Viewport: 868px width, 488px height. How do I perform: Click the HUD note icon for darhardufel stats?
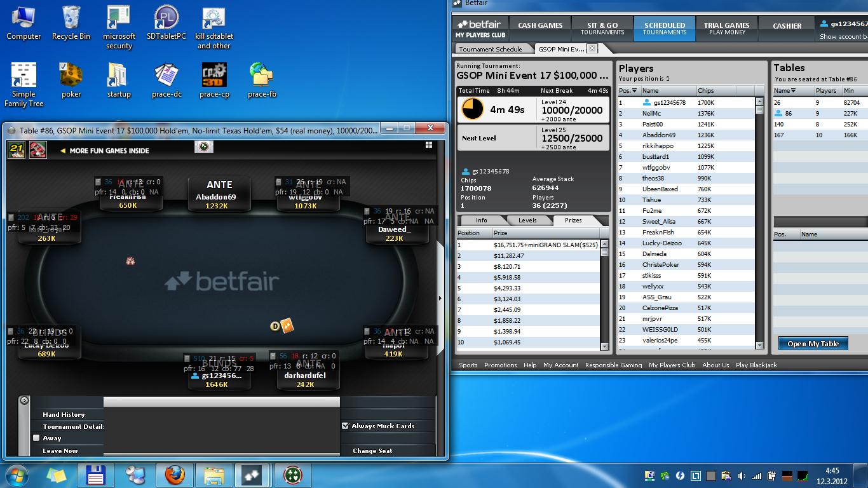[273, 356]
